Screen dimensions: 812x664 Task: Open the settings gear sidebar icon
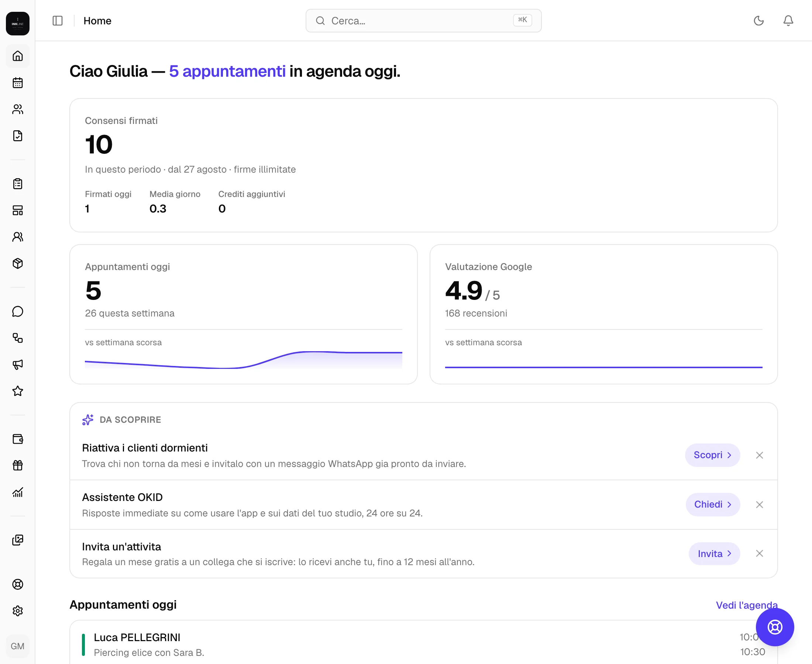pyautogui.click(x=18, y=611)
